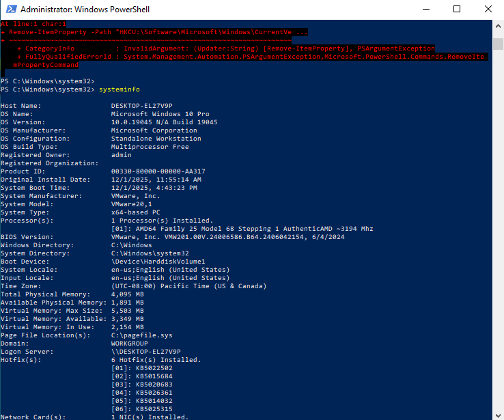Click the red 'Remove-ItemProperty -Path' error line

[x=154, y=32]
